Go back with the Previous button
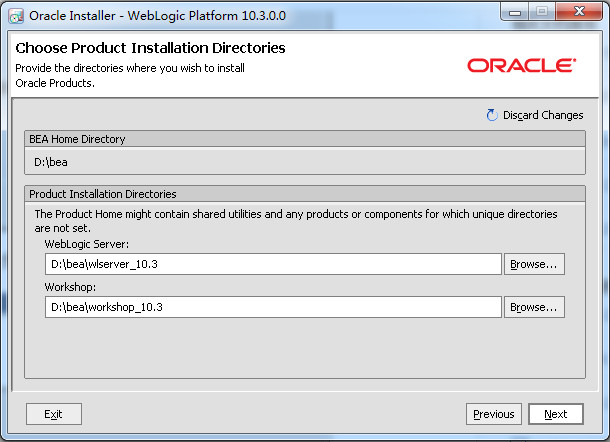 [x=494, y=414]
